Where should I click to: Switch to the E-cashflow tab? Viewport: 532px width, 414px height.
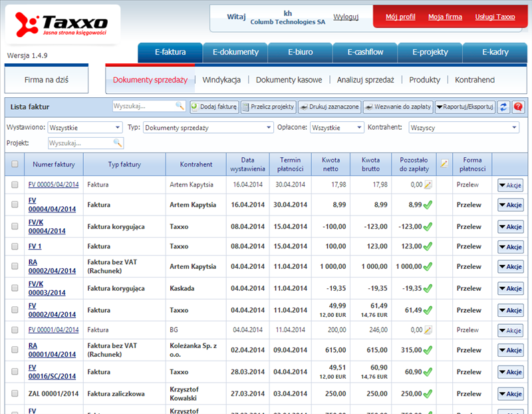click(x=365, y=53)
